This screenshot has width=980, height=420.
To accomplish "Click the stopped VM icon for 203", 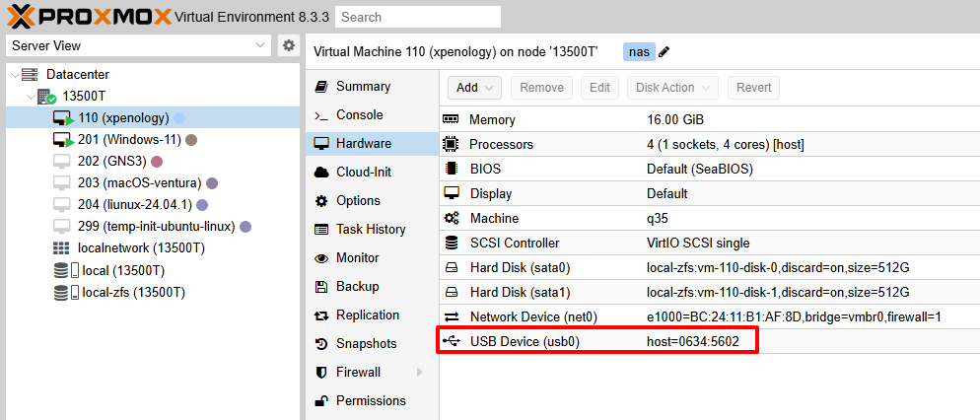I will tap(61, 183).
